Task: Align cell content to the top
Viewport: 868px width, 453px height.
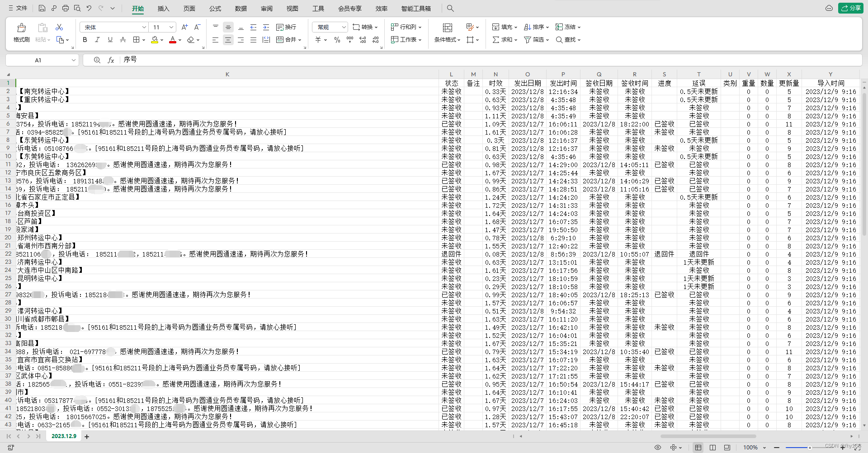Action: click(x=216, y=27)
